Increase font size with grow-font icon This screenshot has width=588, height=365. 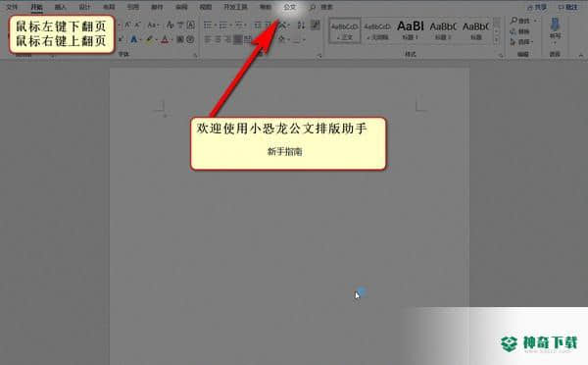127,26
